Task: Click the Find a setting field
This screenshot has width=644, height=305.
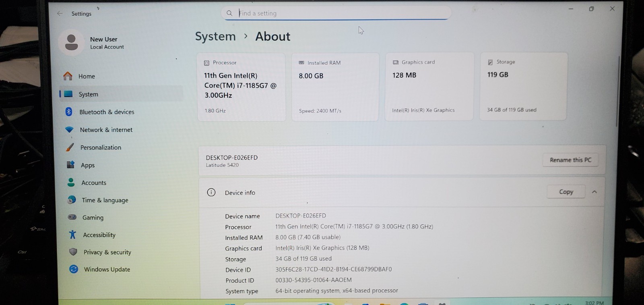Action: [x=336, y=13]
